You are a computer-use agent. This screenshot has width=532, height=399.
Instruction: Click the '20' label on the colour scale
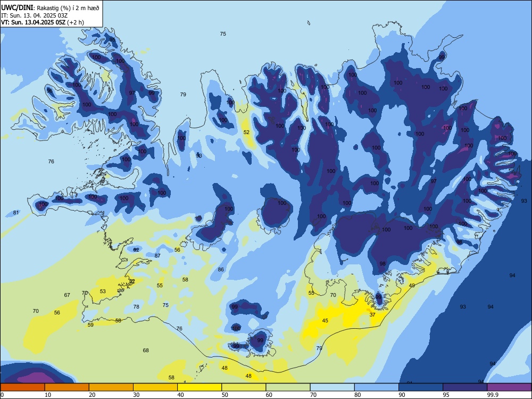pyautogui.click(x=92, y=395)
